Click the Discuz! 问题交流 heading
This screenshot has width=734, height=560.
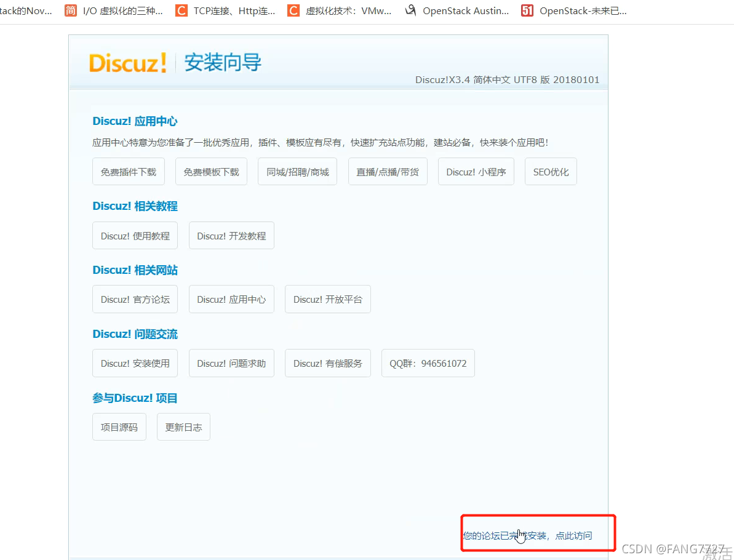pyautogui.click(x=135, y=334)
